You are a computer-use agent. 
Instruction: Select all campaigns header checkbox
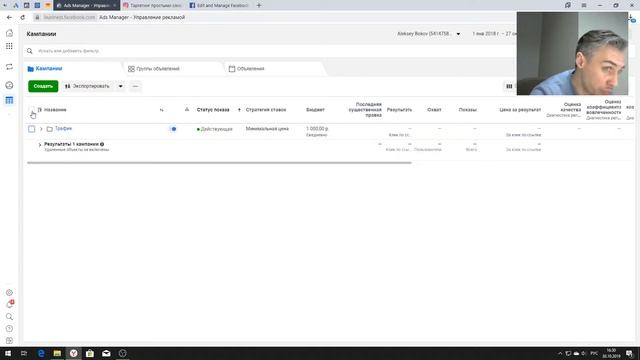pos(31,109)
